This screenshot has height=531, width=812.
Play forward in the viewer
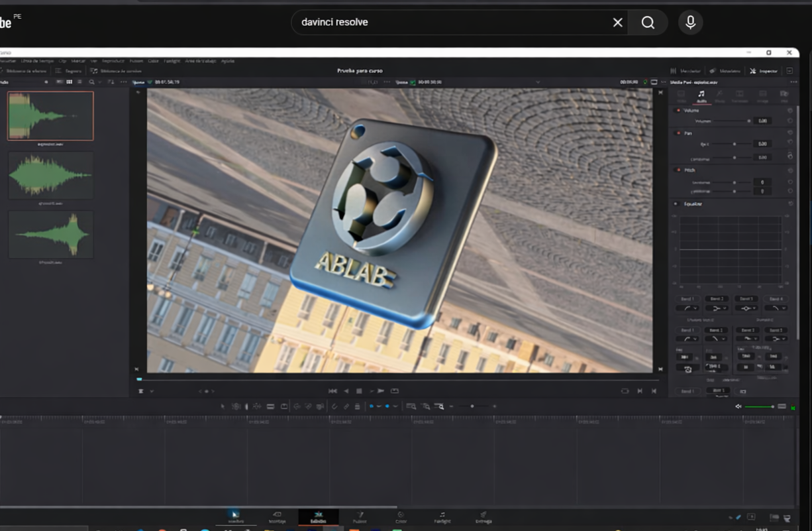(381, 391)
